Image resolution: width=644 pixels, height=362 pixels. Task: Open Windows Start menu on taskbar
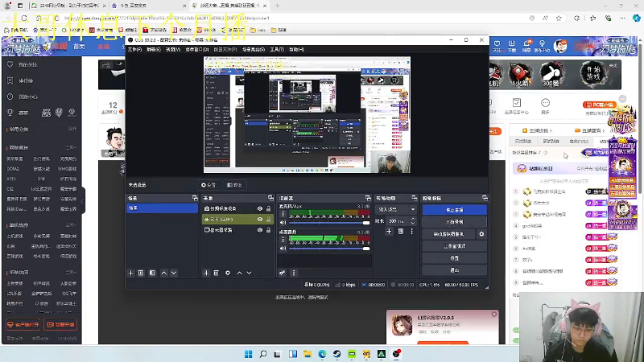(248, 354)
